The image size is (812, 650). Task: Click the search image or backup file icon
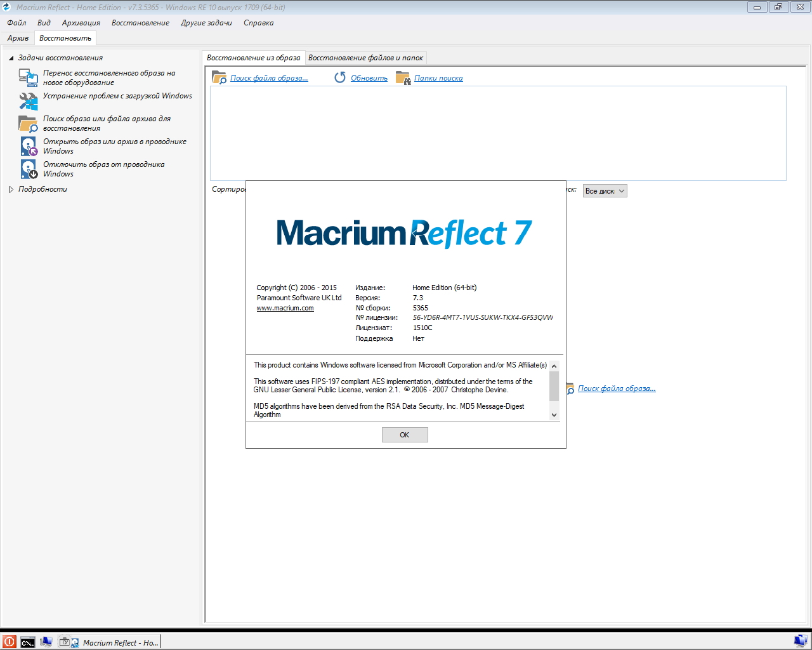click(x=29, y=123)
